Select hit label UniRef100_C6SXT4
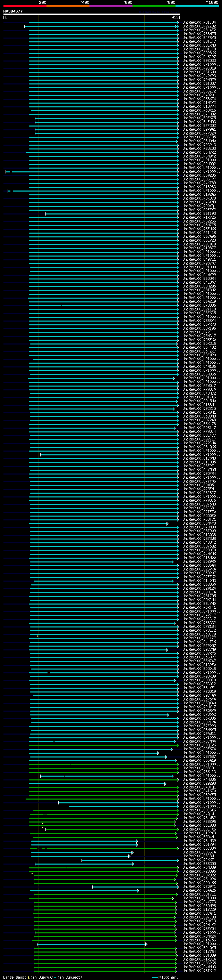 199,99
